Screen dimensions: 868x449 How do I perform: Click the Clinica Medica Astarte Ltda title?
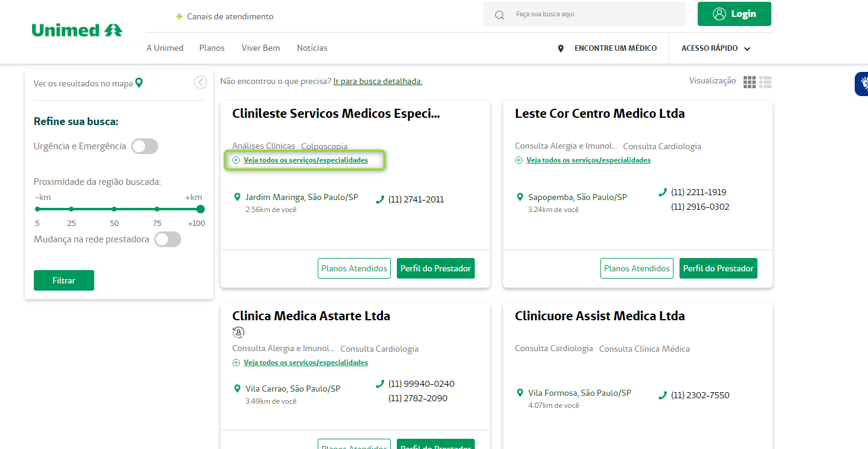311,316
